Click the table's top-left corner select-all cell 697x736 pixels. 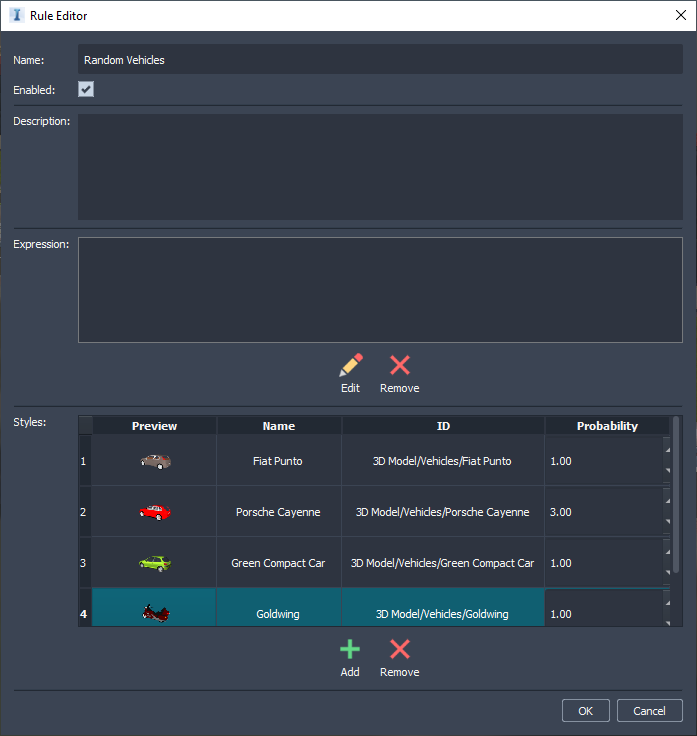click(x=85, y=425)
